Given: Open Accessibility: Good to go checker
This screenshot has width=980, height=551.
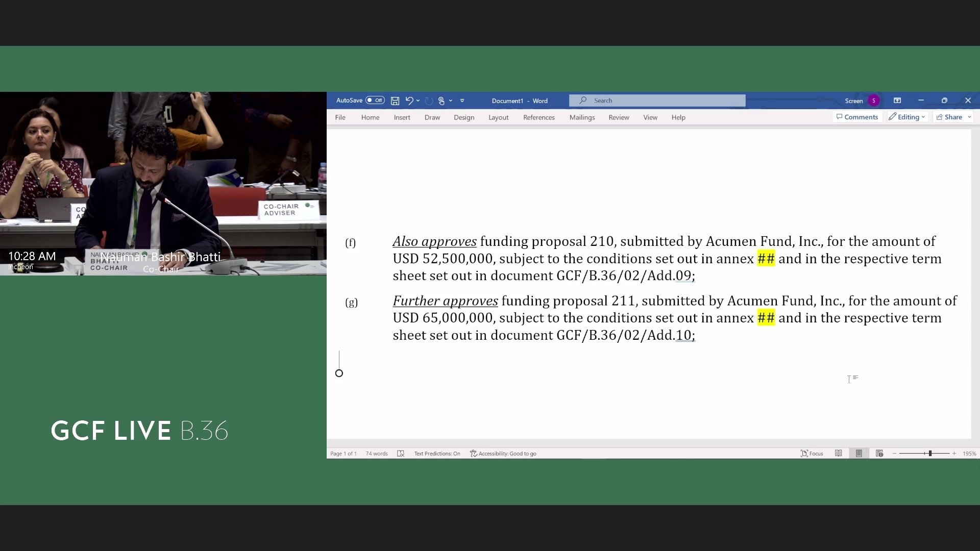Looking at the screenshot, I should pyautogui.click(x=503, y=454).
